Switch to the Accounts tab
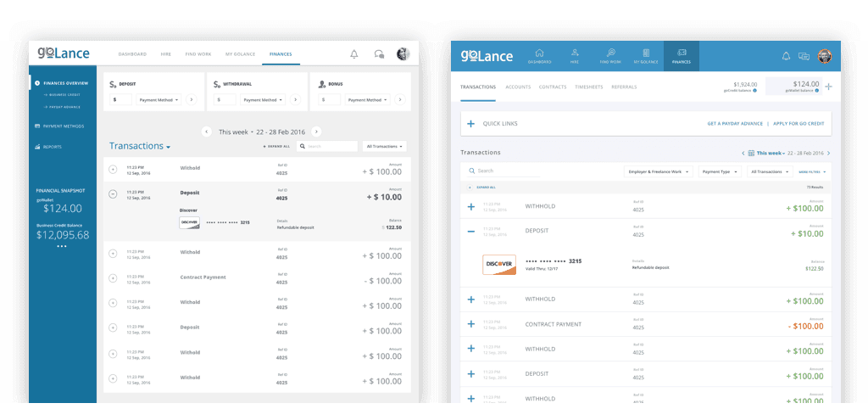 coord(518,87)
